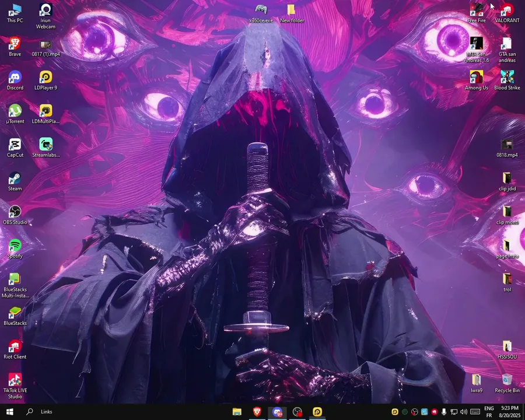Select the VALORANT desktop shortcut

508,13
